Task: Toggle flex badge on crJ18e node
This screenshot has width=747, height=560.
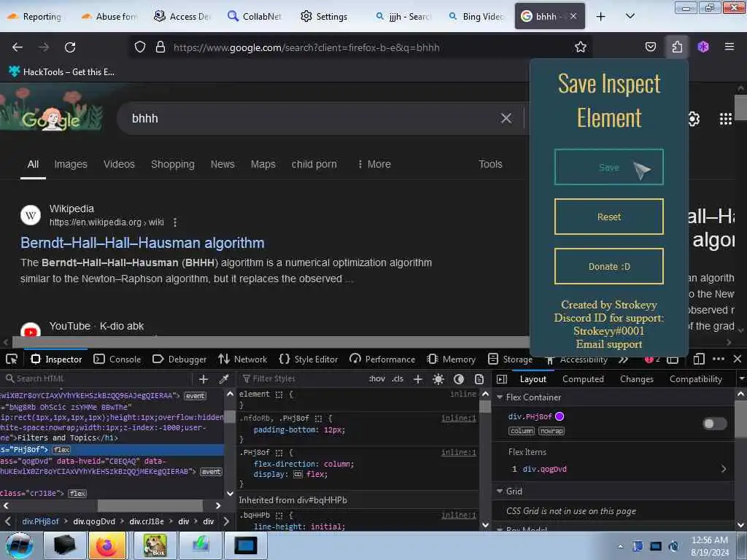Action: 77,494
